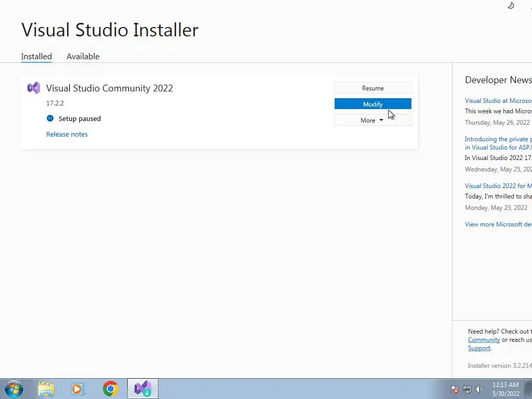The image size is (532, 399).
Task: Click the Thursday, May 26, 2022 date
Action: 497,123
